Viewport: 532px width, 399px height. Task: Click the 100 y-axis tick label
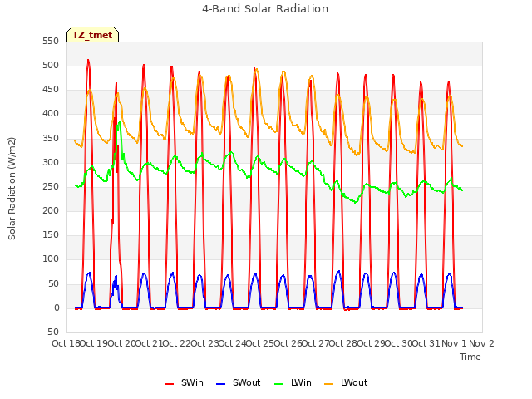tap(51, 259)
